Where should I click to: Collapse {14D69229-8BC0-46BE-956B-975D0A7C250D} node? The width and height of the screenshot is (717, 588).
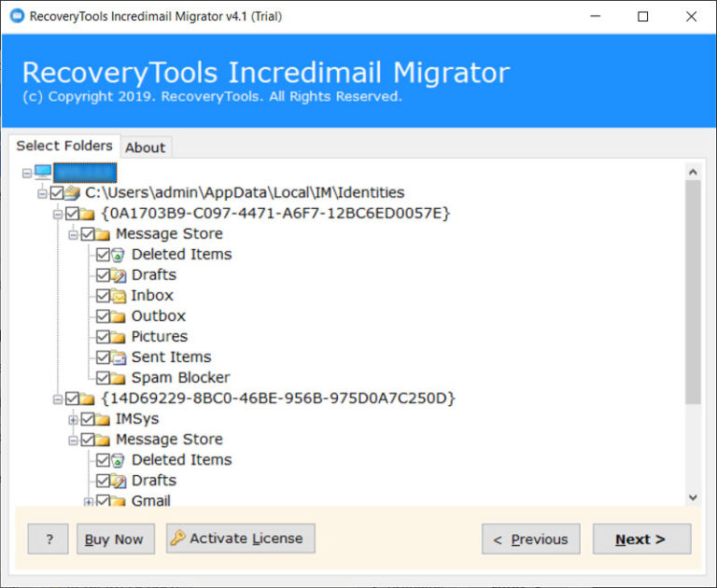tap(58, 399)
